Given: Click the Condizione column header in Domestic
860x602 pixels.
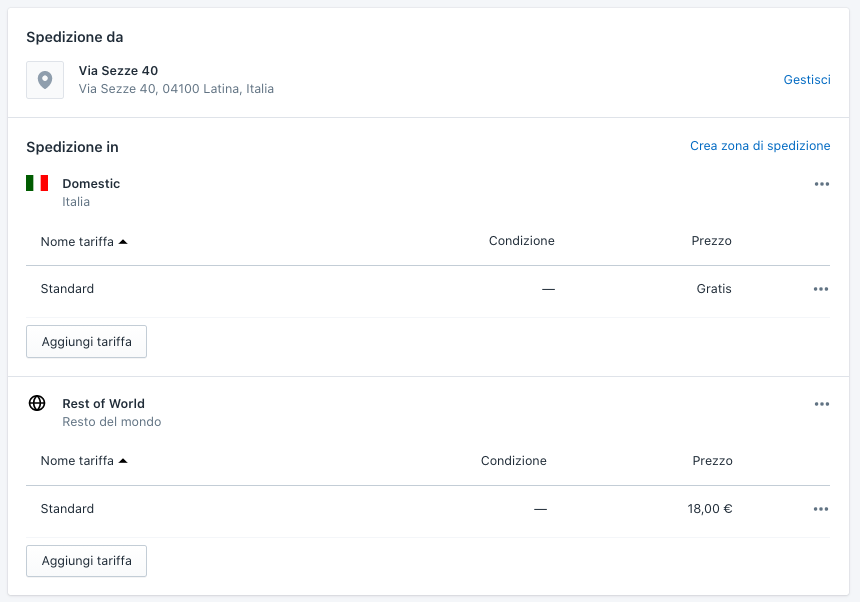Looking at the screenshot, I should (521, 241).
